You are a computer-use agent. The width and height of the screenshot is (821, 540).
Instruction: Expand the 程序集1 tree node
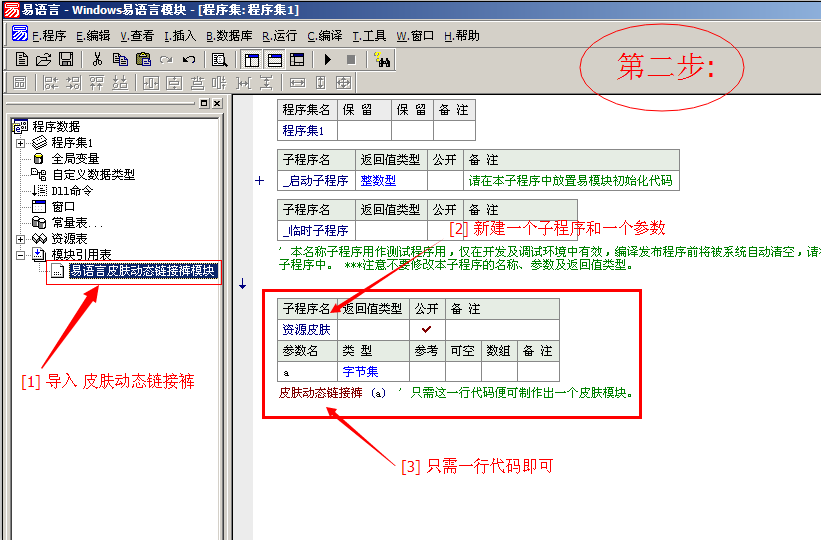click(20, 143)
